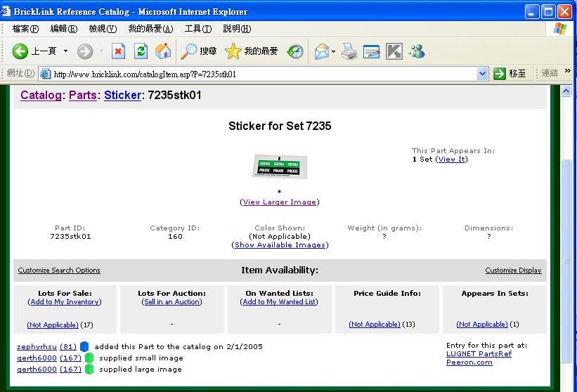Viewport: 577px width, 392px height.
Task: Click the 'Sticker for Set 7235' heading
Action: tap(280, 126)
